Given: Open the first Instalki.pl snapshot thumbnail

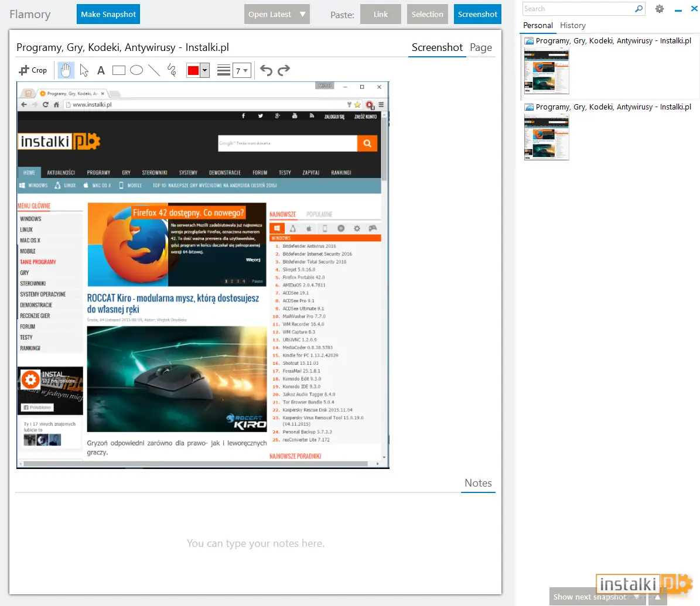Looking at the screenshot, I should tap(547, 71).
